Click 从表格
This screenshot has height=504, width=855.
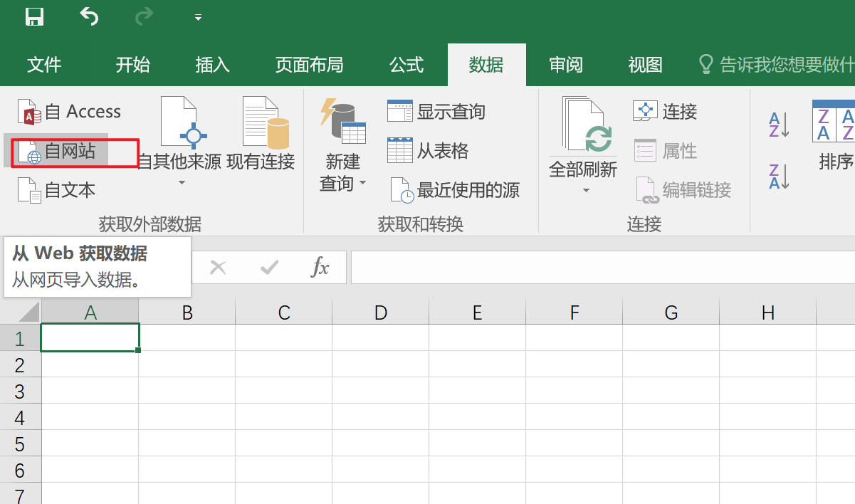[x=428, y=151]
